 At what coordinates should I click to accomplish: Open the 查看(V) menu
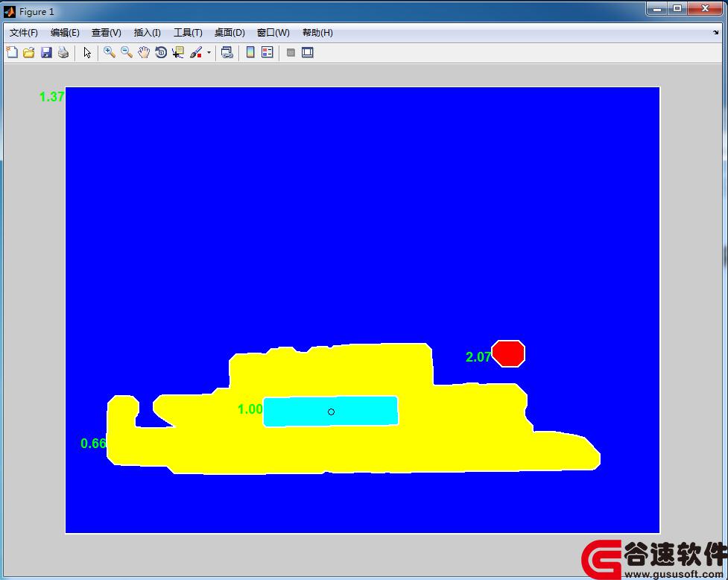[107, 33]
